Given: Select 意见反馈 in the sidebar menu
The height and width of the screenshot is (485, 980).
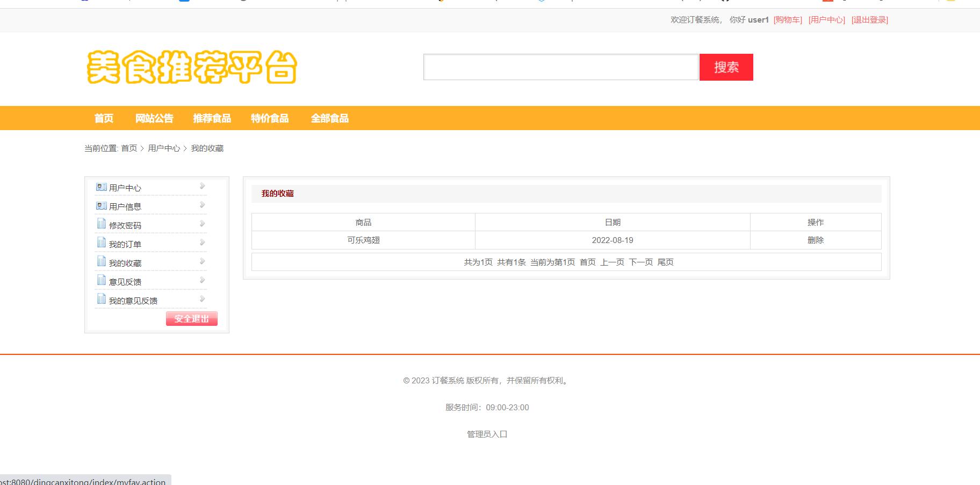Looking at the screenshot, I should [x=125, y=282].
